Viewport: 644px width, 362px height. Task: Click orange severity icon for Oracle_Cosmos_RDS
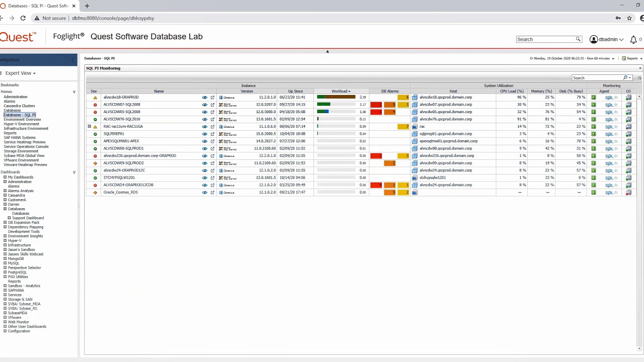click(95, 192)
